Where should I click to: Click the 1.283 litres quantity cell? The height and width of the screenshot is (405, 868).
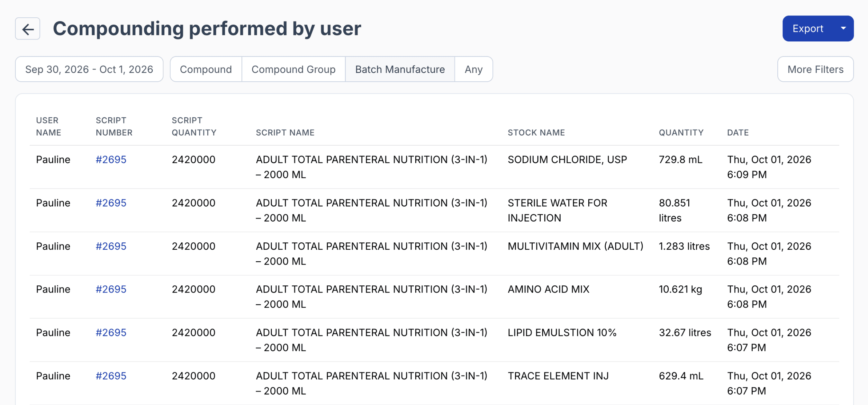click(684, 246)
